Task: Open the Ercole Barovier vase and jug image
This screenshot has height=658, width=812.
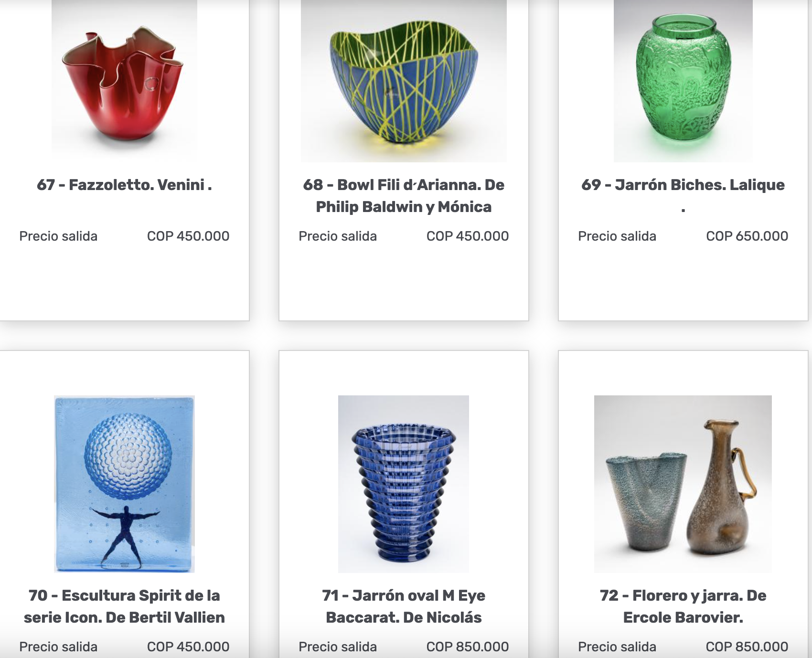Action: pyautogui.click(x=683, y=484)
